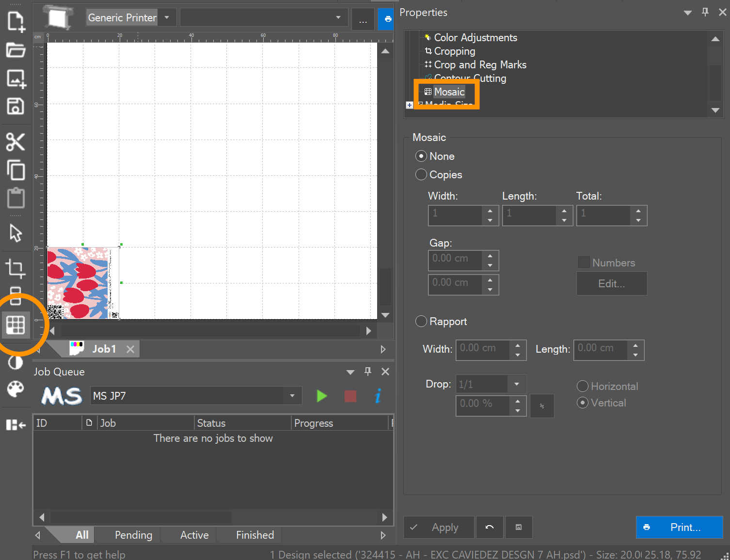The height and width of the screenshot is (560, 730).
Task: Select Crop and Reg Marks tree item
Action: click(480, 64)
